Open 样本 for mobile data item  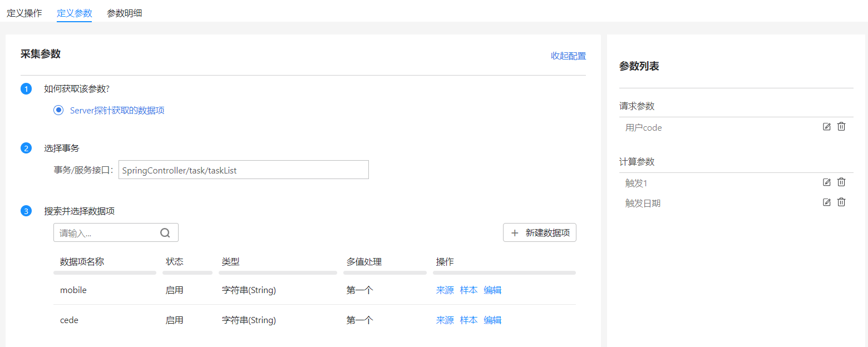pos(468,290)
